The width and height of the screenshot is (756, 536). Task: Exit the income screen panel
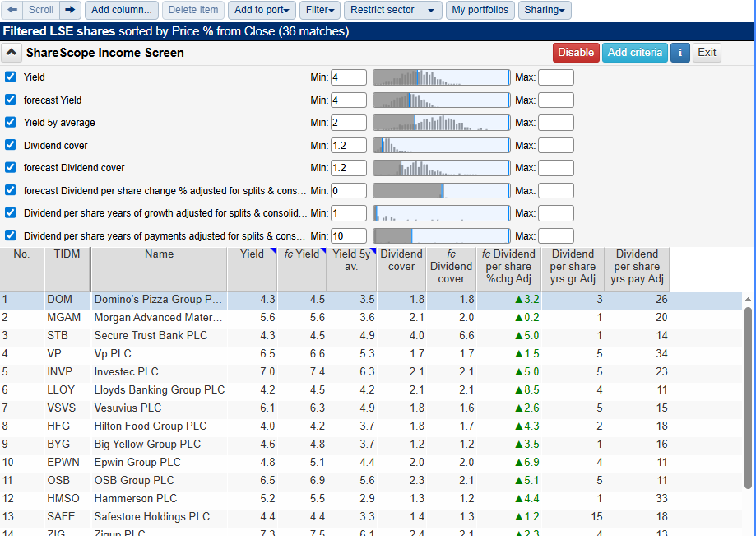point(707,53)
